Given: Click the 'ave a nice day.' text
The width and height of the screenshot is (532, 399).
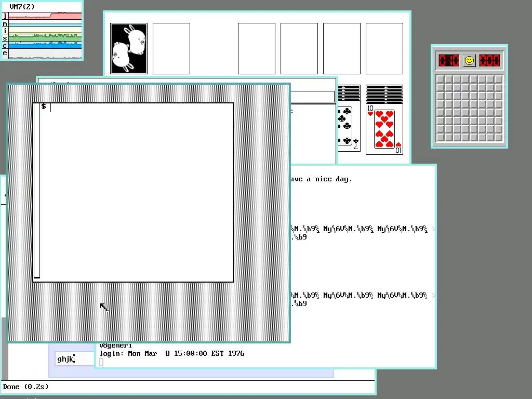Looking at the screenshot, I should pyautogui.click(x=321, y=179).
